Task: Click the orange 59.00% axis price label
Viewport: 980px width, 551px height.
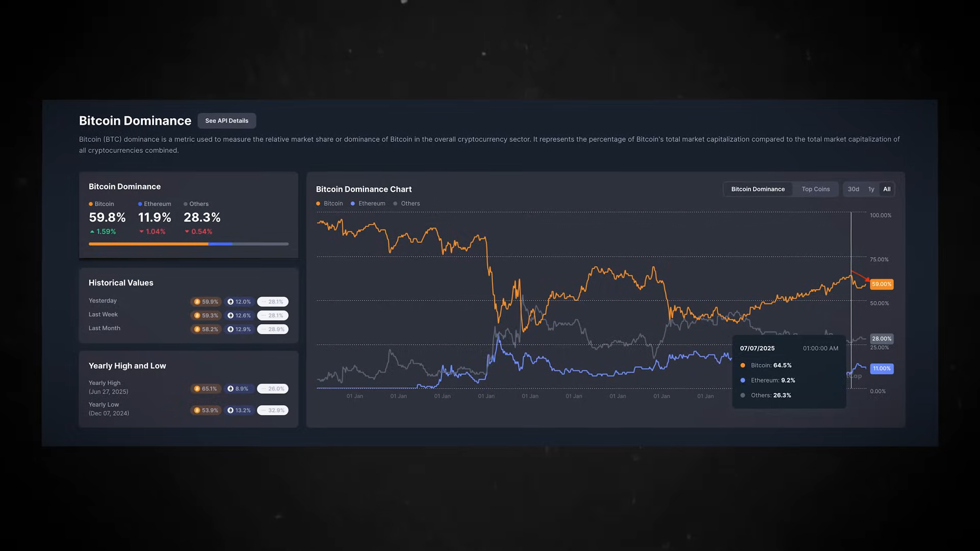Action: pyautogui.click(x=881, y=284)
